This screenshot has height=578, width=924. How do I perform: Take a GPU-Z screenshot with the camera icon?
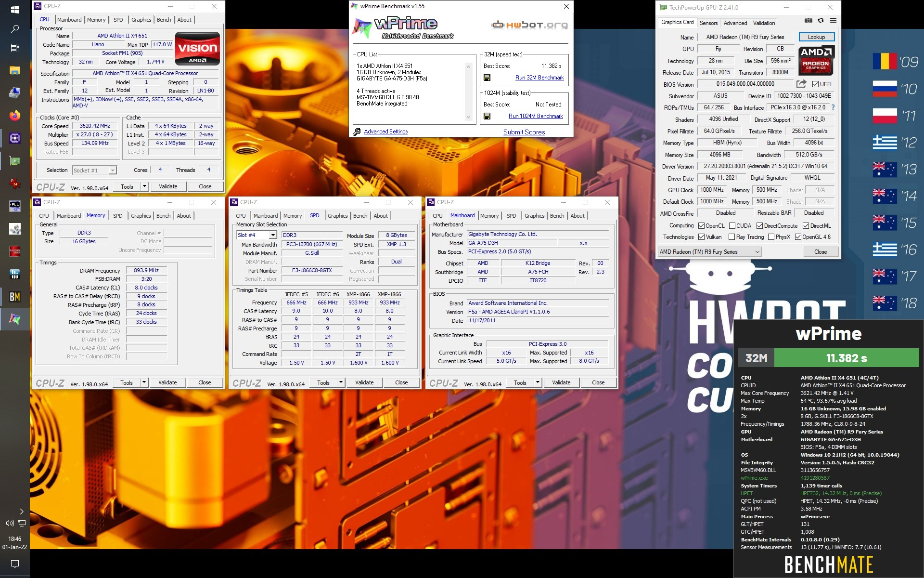click(x=808, y=21)
